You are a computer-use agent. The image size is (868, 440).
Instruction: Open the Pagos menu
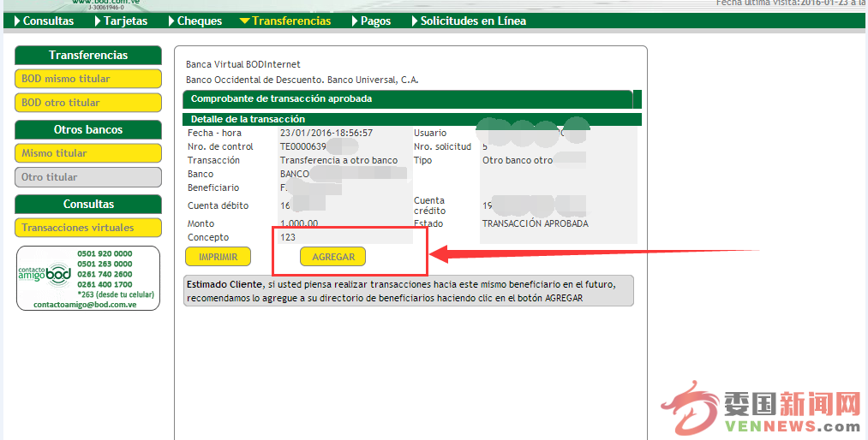pos(375,21)
